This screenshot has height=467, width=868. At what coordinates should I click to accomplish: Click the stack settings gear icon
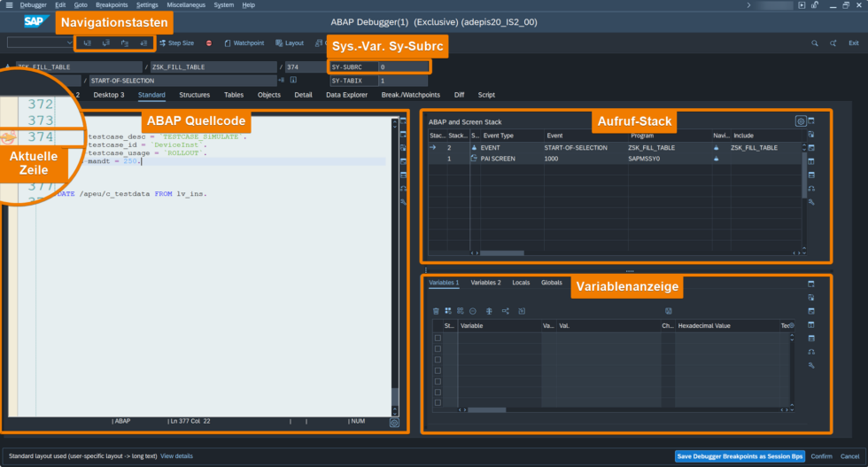pyautogui.click(x=801, y=121)
